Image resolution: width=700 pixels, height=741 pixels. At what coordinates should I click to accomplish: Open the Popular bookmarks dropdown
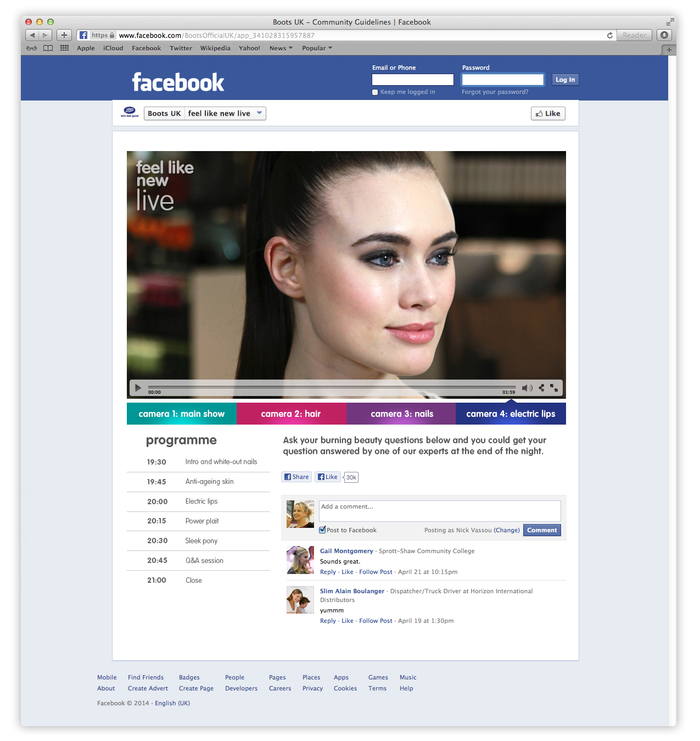317,48
